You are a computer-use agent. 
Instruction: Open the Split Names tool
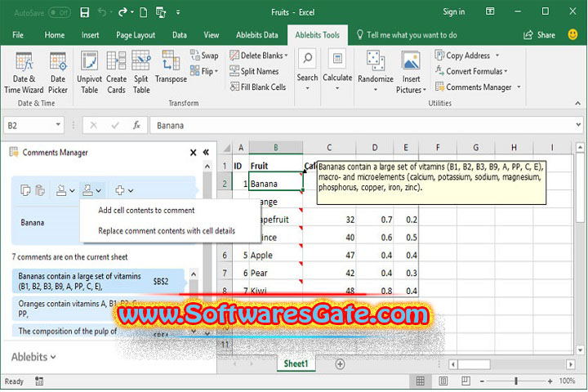click(254, 71)
